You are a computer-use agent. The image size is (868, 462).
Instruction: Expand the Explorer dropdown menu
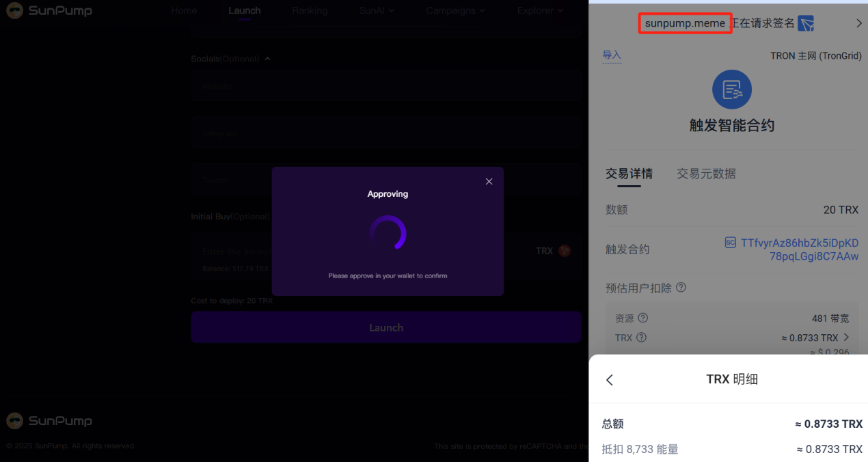tap(540, 10)
